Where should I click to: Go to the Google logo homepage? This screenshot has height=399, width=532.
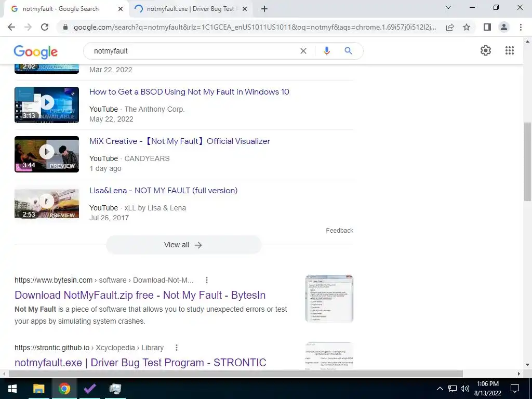[36, 51]
